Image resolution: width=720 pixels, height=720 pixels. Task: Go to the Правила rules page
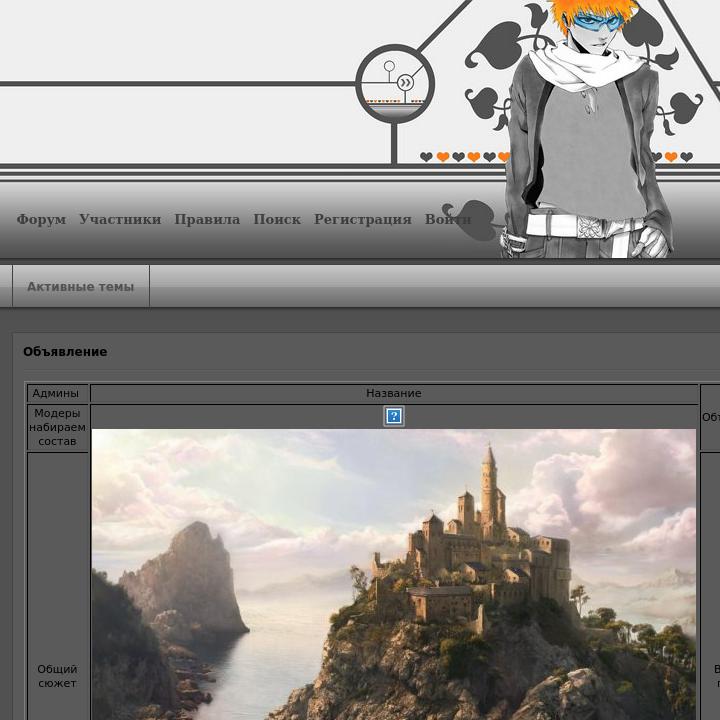tap(207, 219)
